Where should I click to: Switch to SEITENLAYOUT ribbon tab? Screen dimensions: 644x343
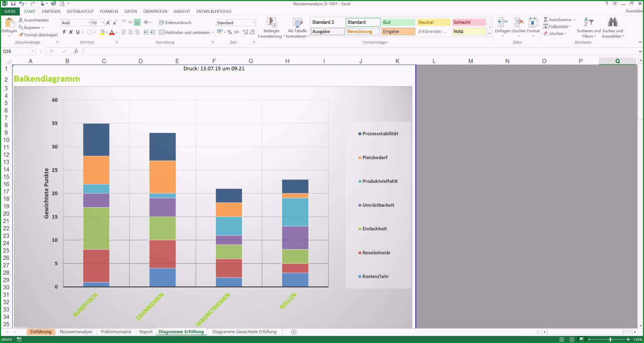[x=80, y=11]
